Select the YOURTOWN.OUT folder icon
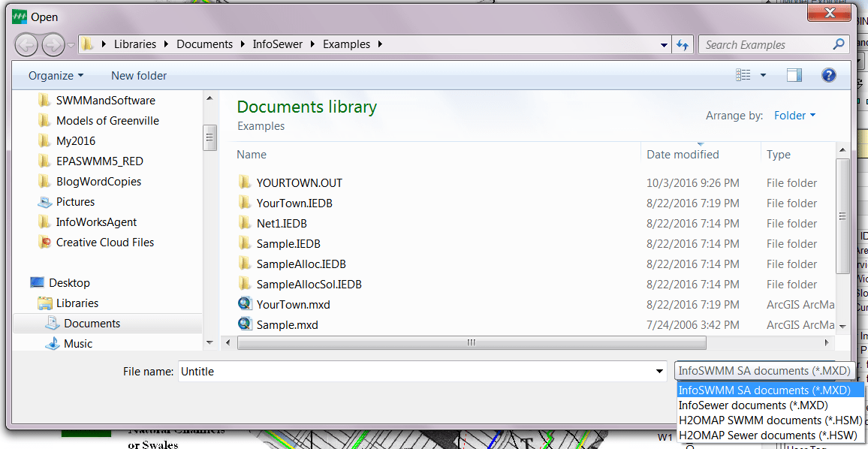 point(245,182)
